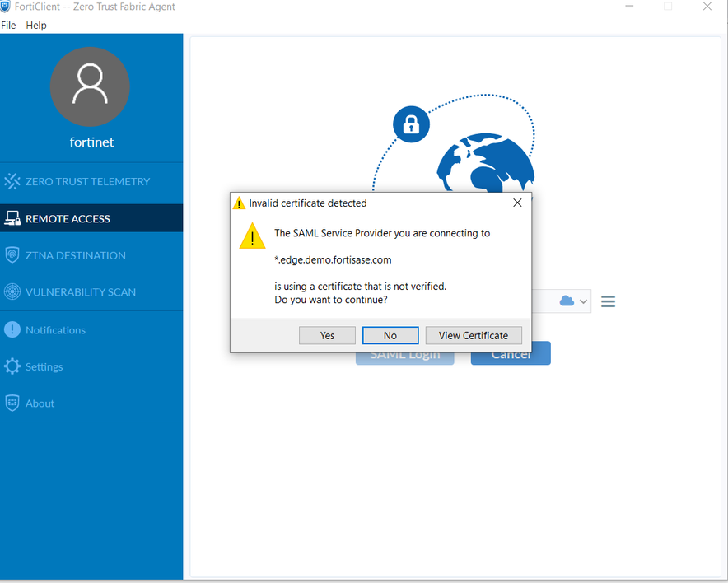Open the hamburger menu beside VPN dropdown
This screenshot has height=583, width=728.
point(609,301)
